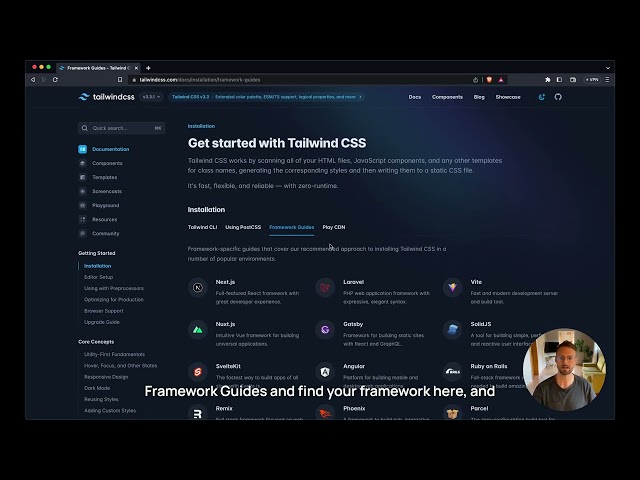Open the v3.3.1 version dropdown
Screen dimensions: 640x480
(x=151, y=97)
